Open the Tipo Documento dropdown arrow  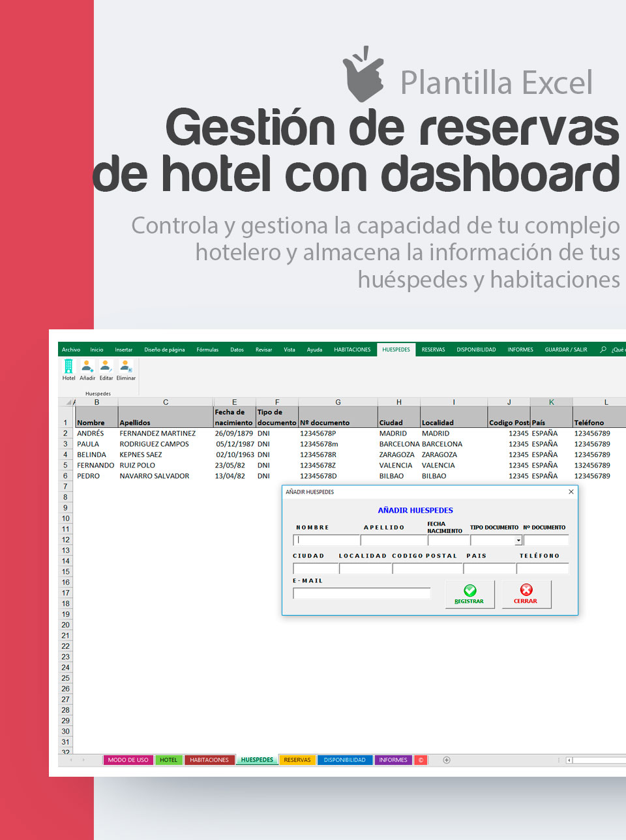point(518,540)
